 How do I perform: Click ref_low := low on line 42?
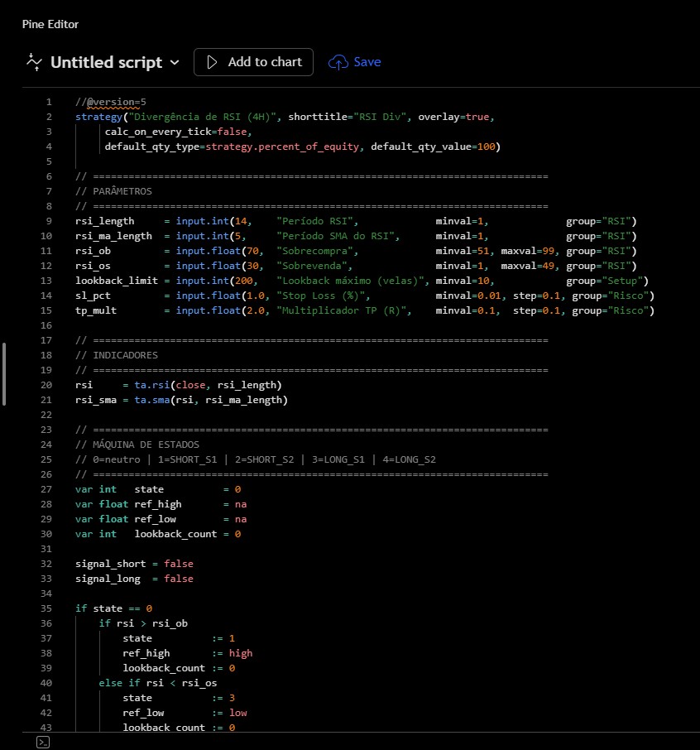pyautogui.click(x=185, y=713)
